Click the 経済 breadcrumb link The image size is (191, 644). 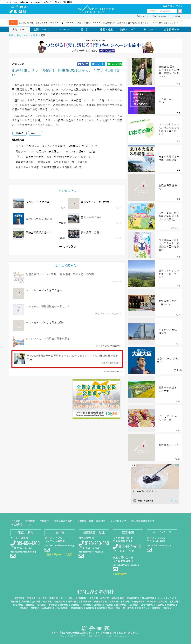click(x=35, y=35)
